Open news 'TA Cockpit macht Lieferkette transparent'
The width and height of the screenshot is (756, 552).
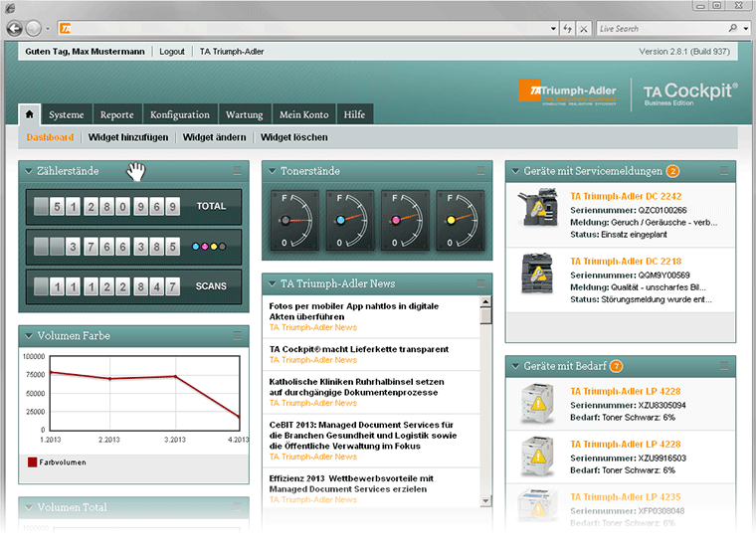pyautogui.click(x=359, y=349)
